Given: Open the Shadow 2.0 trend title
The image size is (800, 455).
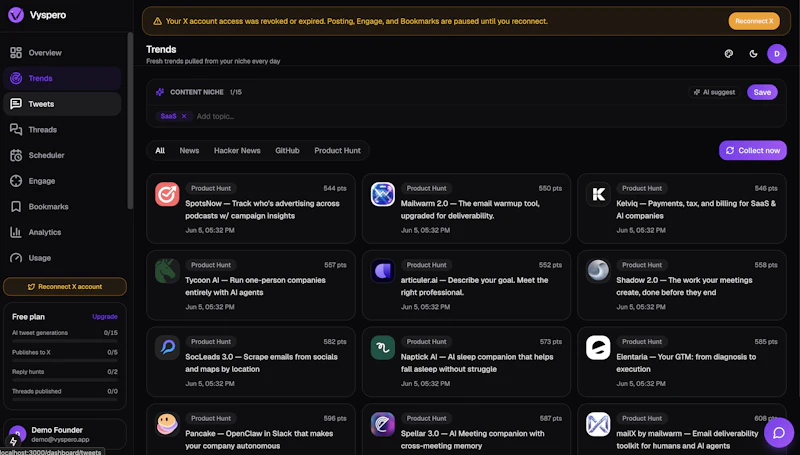Looking at the screenshot, I should click(x=684, y=286).
